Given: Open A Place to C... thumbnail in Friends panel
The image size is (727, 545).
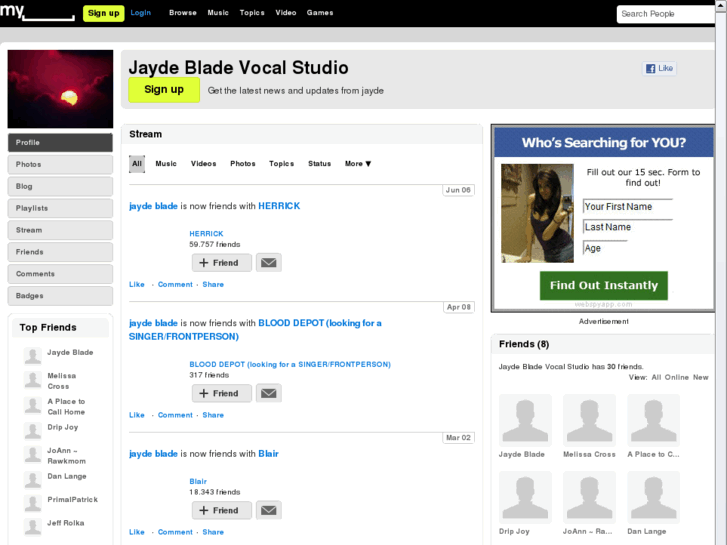Looking at the screenshot, I should point(653,420).
